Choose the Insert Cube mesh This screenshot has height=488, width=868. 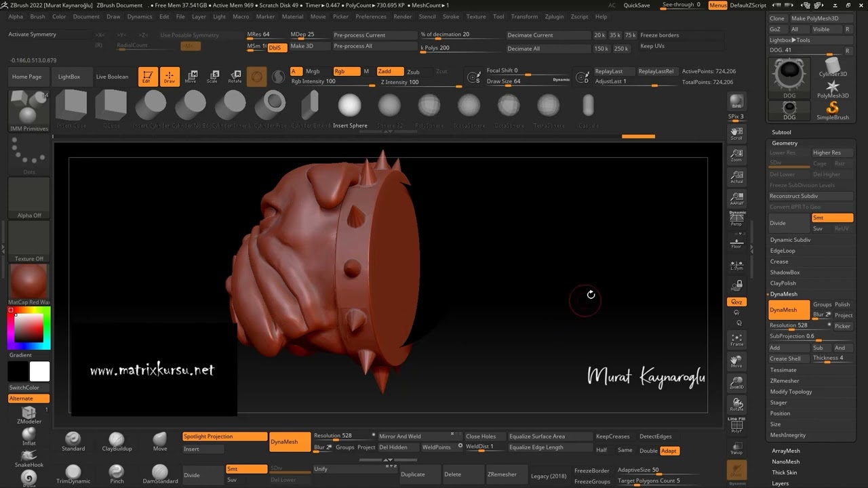tap(71, 110)
